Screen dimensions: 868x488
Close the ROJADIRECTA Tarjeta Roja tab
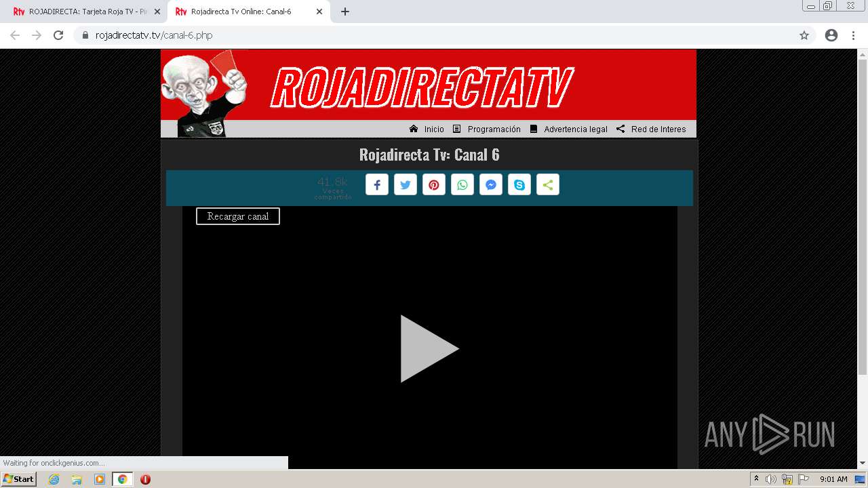[x=157, y=12]
